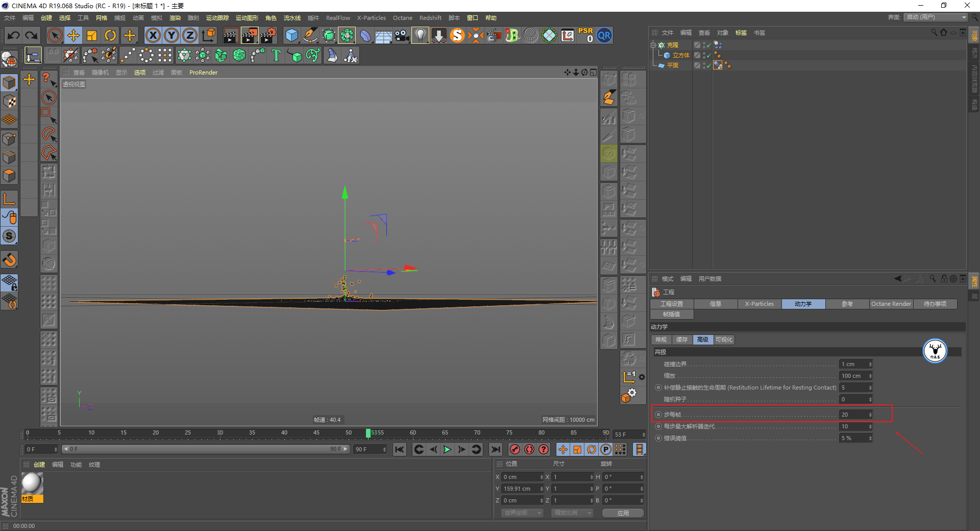Toggle X axis lock
Viewport: 980px width, 531px height.
pyautogui.click(x=153, y=35)
